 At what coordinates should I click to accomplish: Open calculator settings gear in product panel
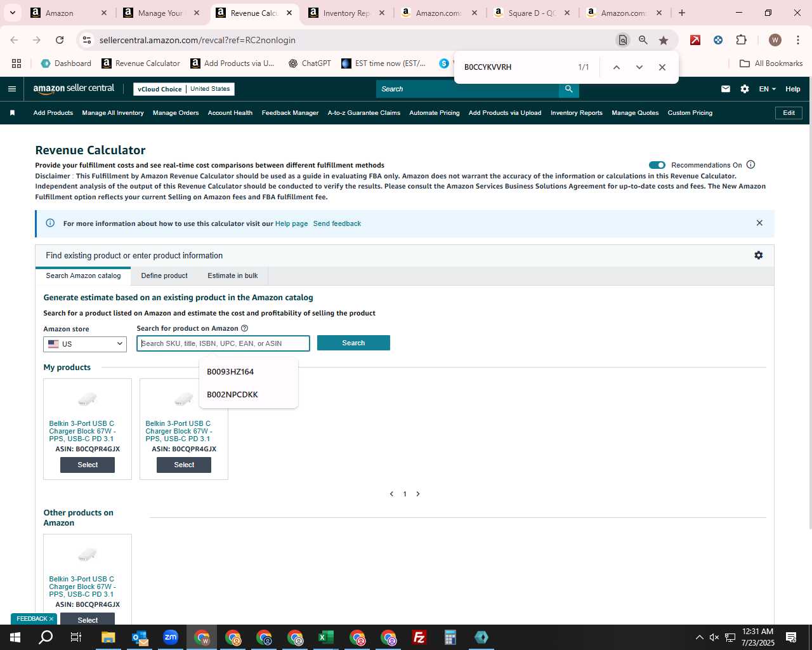(759, 255)
